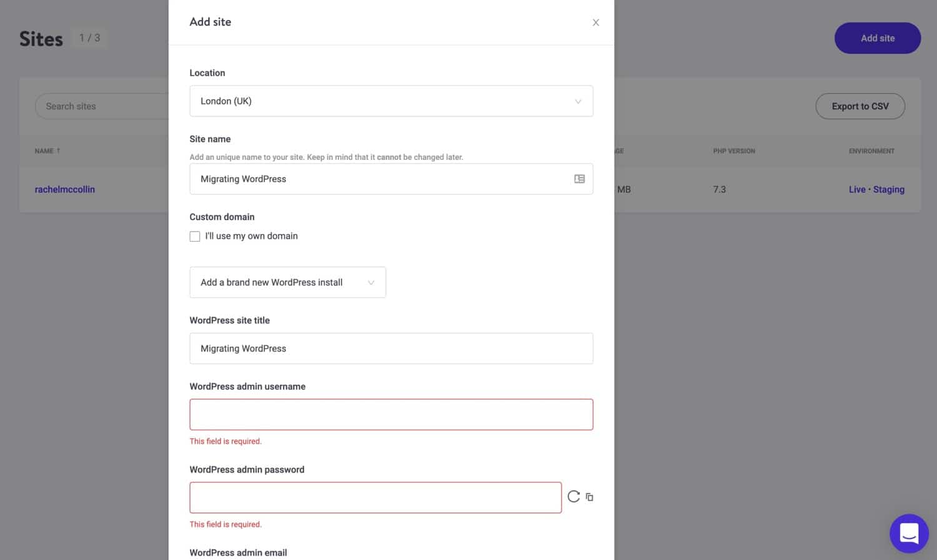Click the autofill contact-card icon in Site name field
Screen dimensions: 937x560
click(580, 179)
